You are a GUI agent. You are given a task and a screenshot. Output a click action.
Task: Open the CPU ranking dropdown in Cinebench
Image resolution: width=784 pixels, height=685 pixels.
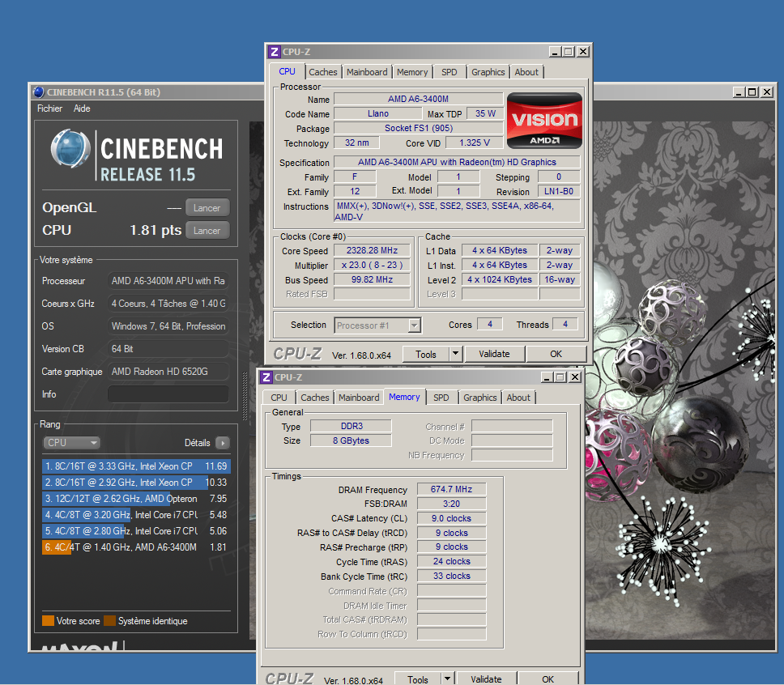point(71,443)
